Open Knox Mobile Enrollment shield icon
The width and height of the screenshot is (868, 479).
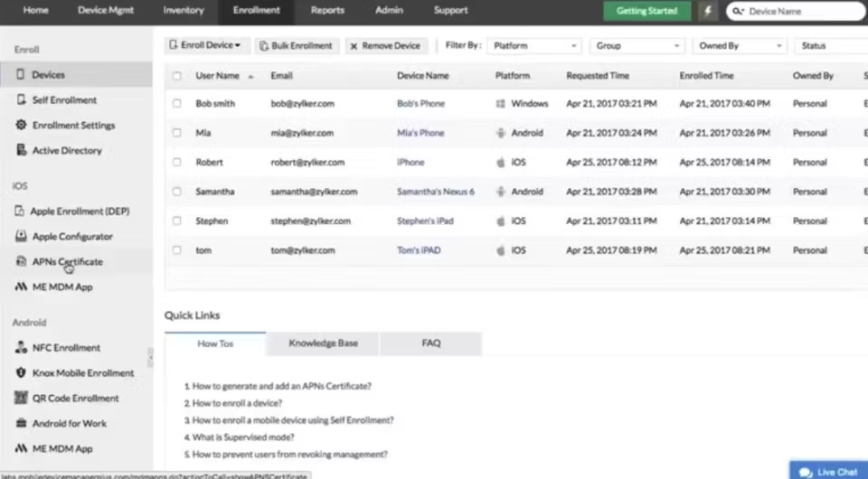[22, 373]
